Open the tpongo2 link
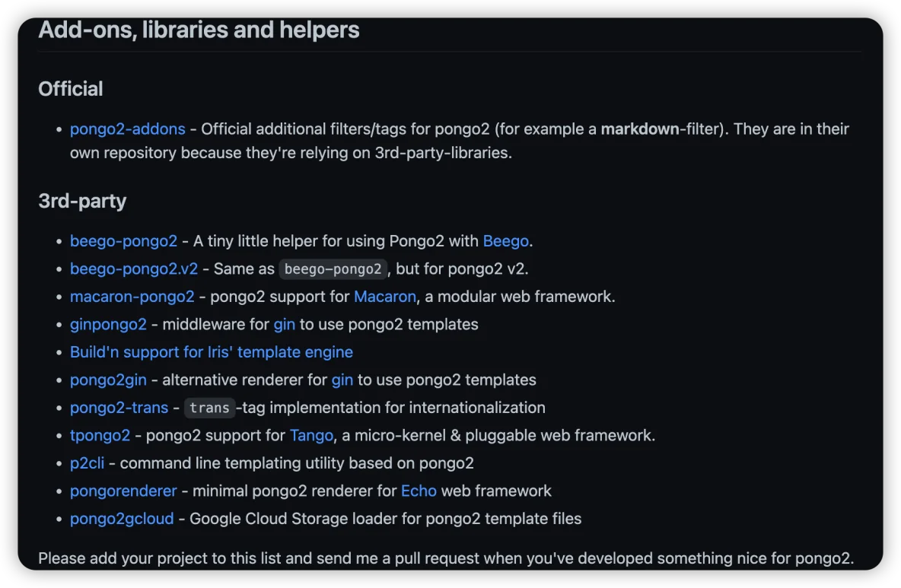Image resolution: width=901 pixels, height=588 pixels. click(x=100, y=435)
